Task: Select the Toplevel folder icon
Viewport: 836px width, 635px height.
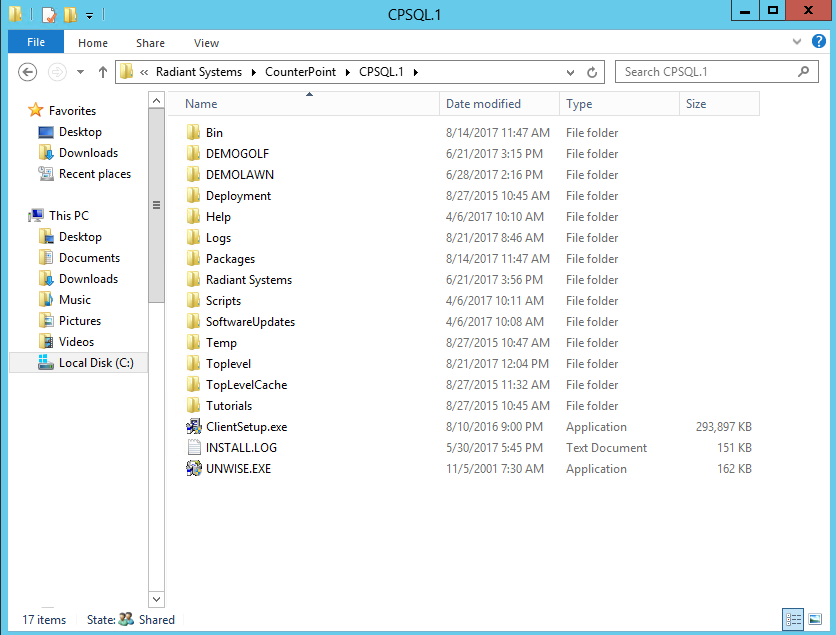Action: (x=194, y=364)
